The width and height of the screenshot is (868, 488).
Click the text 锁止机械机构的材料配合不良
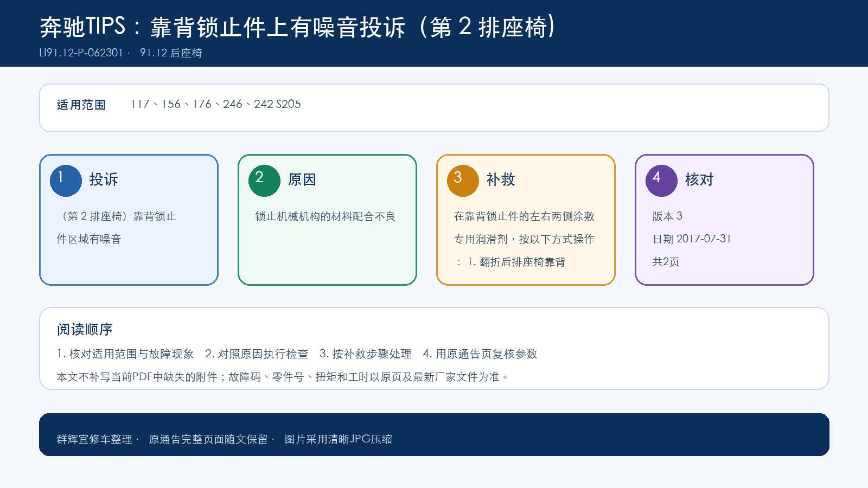pos(325,216)
